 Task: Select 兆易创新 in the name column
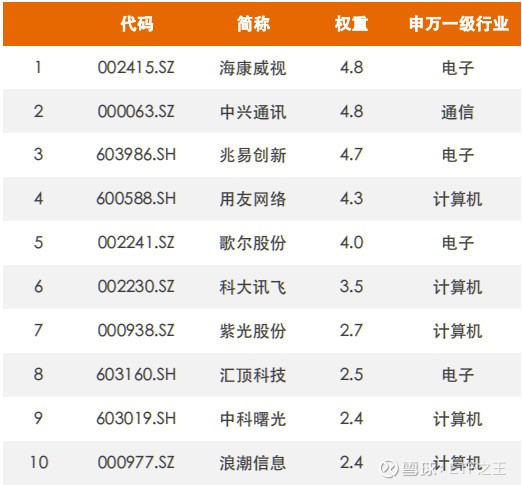pos(253,155)
